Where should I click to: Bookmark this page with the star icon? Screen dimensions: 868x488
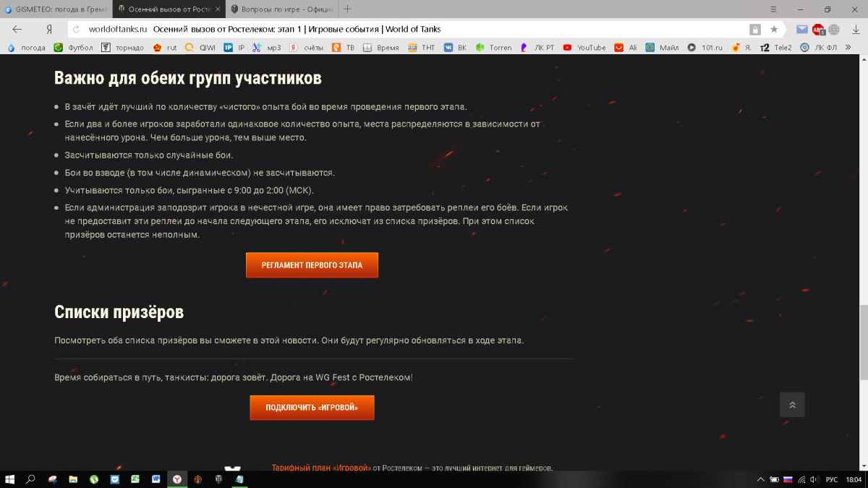click(x=774, y=30)
